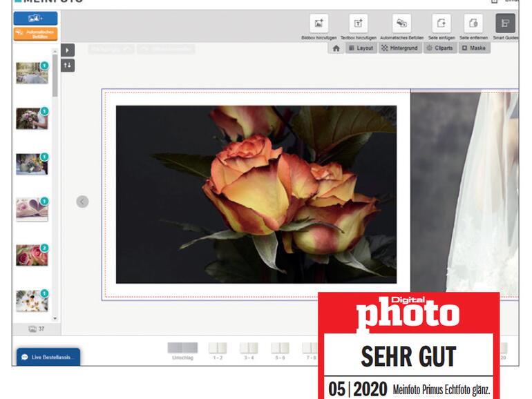Screen dimensions: 532x399
Task: Click the photo count 37 indicator
Action: (x=37, y=329)
